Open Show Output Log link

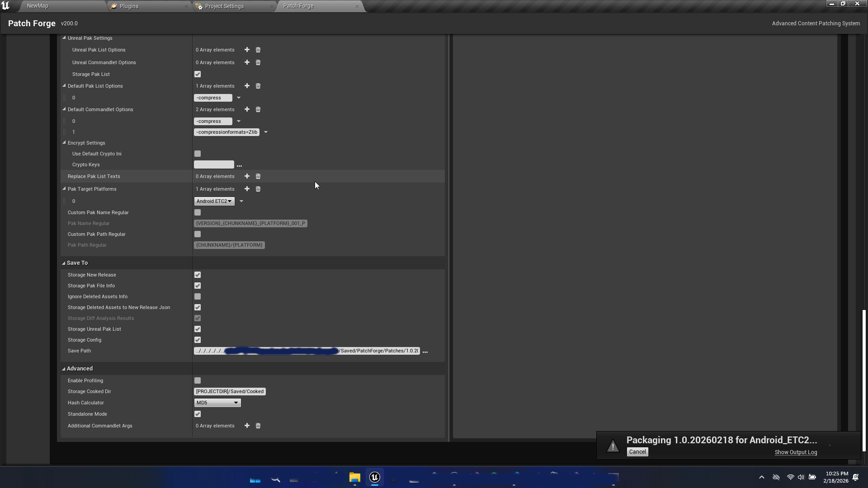coord(796,452)
